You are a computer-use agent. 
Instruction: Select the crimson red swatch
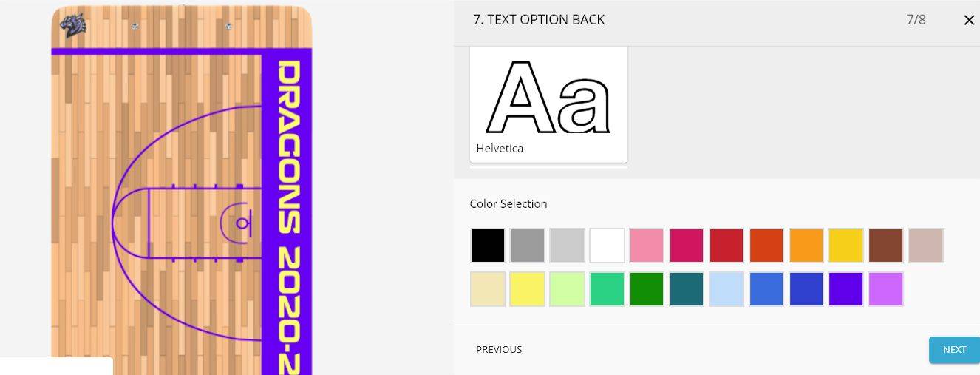click(727, 246)
